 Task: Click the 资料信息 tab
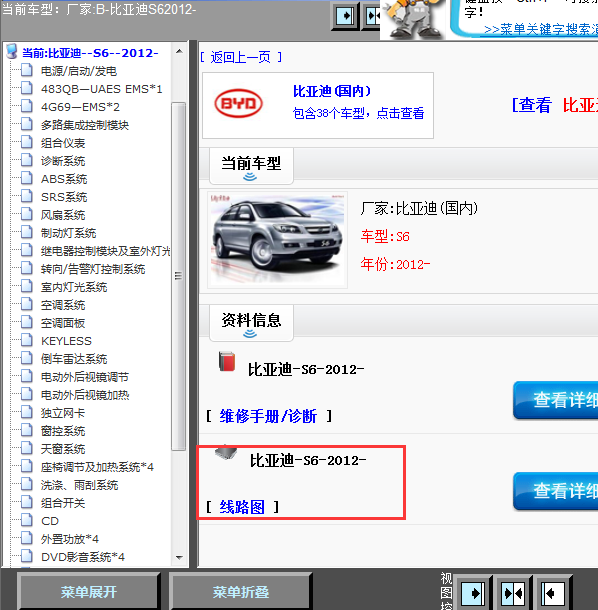(x=251, y=323)
